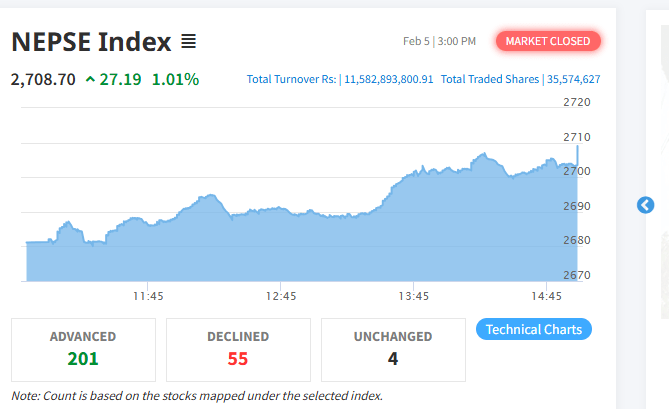Open Technical Charts

[x=534, y=329]
